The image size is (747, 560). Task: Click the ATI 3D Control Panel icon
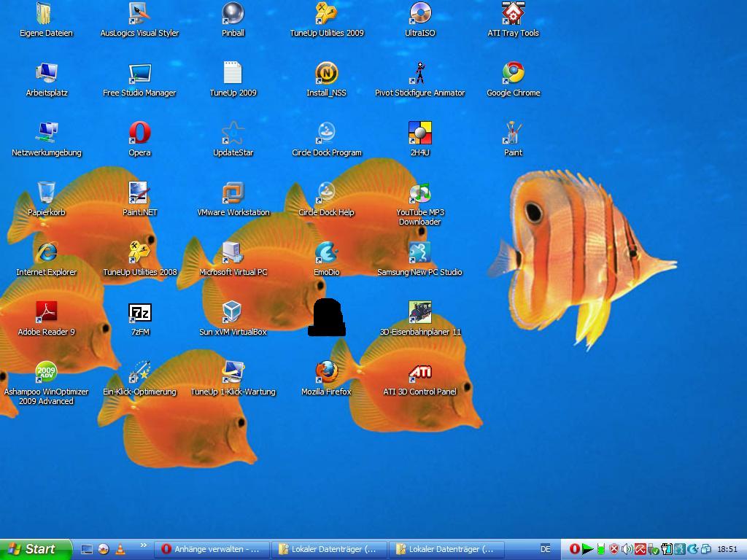pos(419,372)
